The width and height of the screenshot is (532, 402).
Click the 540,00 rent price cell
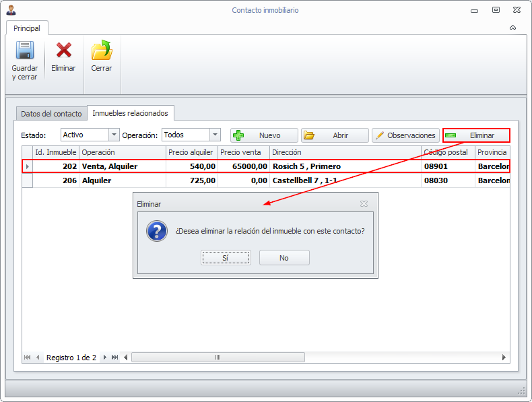click(192, 166)
